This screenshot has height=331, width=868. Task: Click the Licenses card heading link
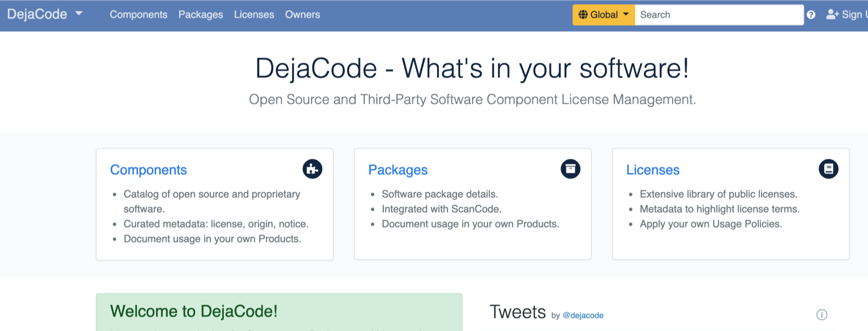pos(653,170)
